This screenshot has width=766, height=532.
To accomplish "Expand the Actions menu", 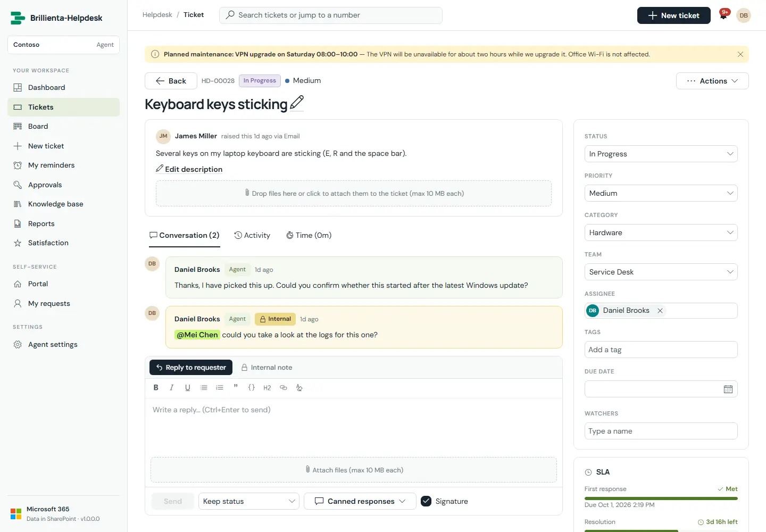I will pyautogui.click(x=712, y=81).
